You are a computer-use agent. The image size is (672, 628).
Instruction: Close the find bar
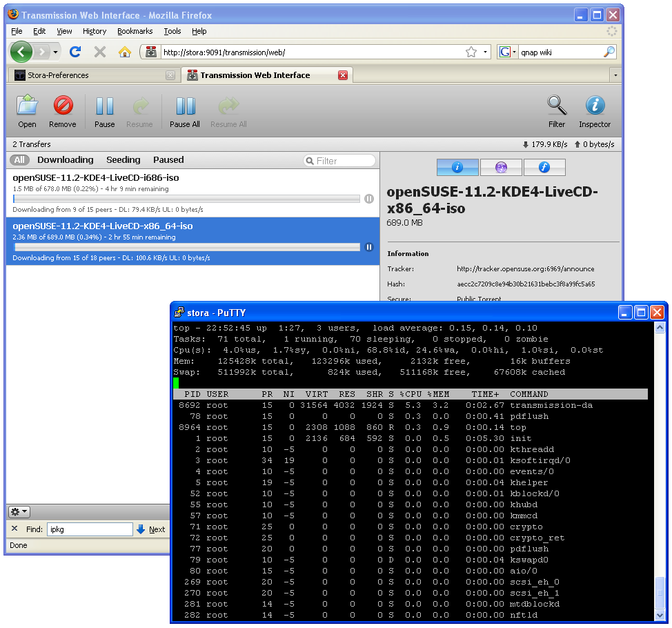(14, 529)
